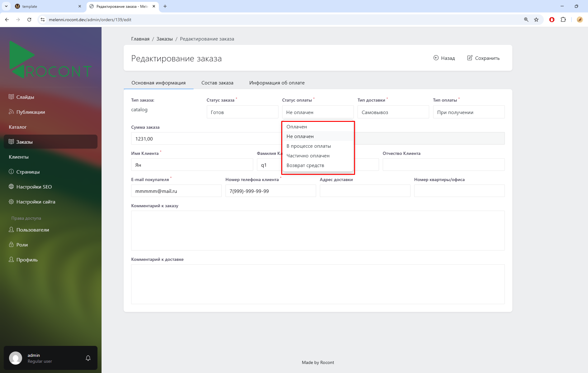Click the 'E-mail покупателя' input field
Viewport: 588px width, 373px height.
point(176,191)
